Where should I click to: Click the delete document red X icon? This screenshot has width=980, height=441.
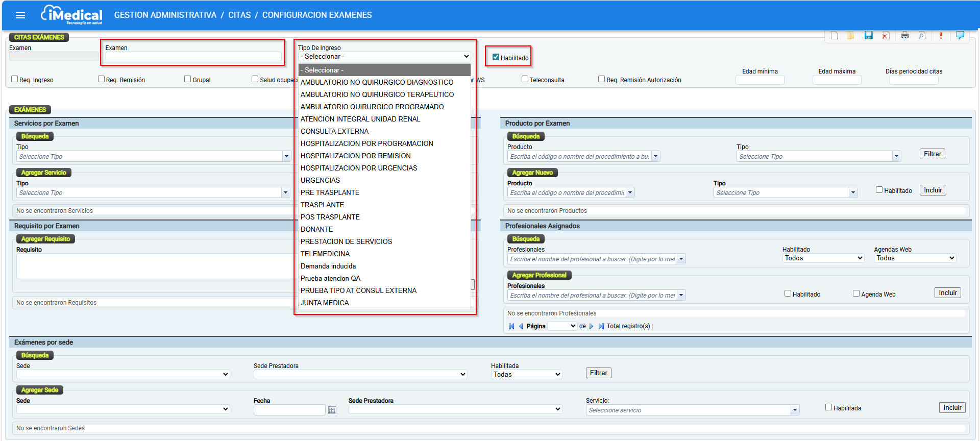[x=886, y=36]
